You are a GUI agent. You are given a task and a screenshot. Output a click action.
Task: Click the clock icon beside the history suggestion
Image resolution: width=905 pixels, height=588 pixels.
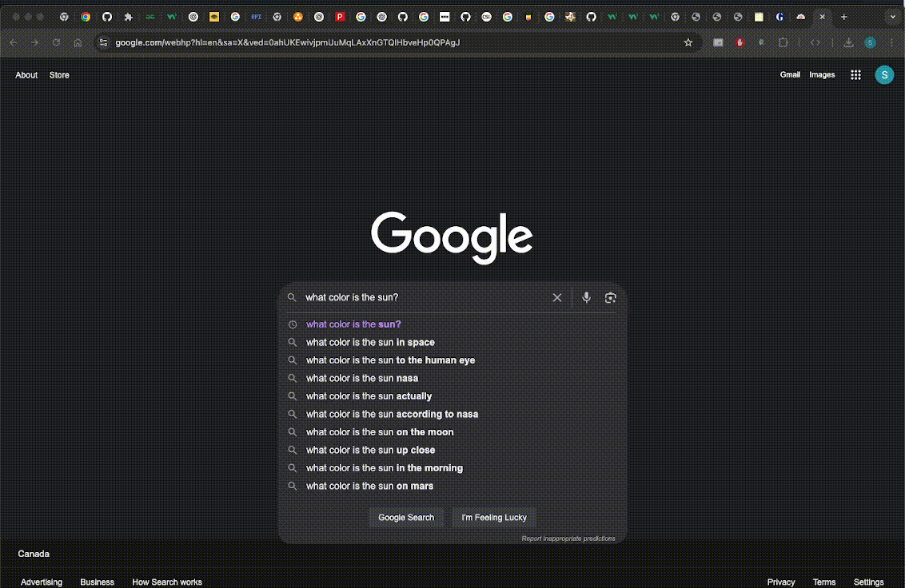(293, 324)
